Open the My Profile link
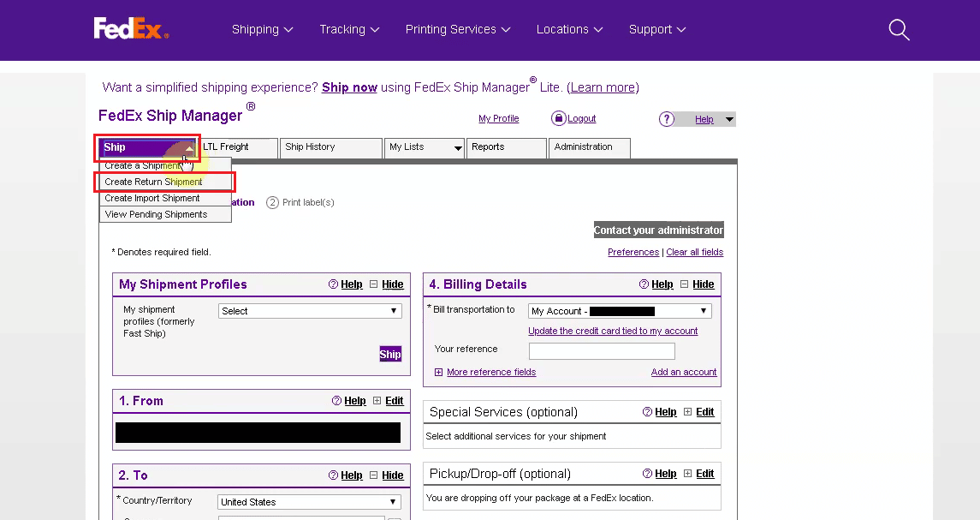Image resolution: width=980 pixels, height=520 pixels. (499, 118)
